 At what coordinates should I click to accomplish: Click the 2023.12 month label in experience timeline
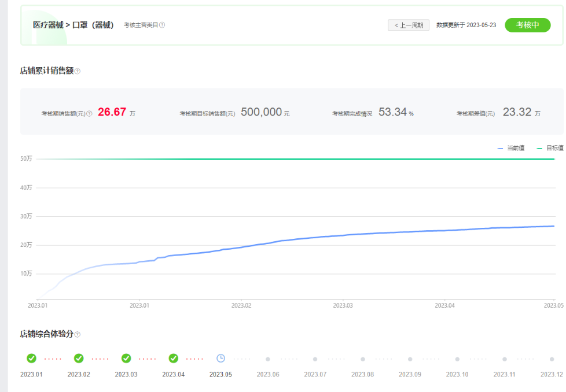coord(552,374)
